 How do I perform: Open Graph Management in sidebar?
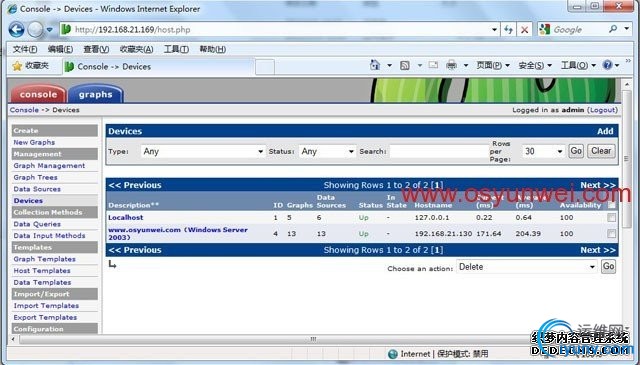click(x=49, y=166)
